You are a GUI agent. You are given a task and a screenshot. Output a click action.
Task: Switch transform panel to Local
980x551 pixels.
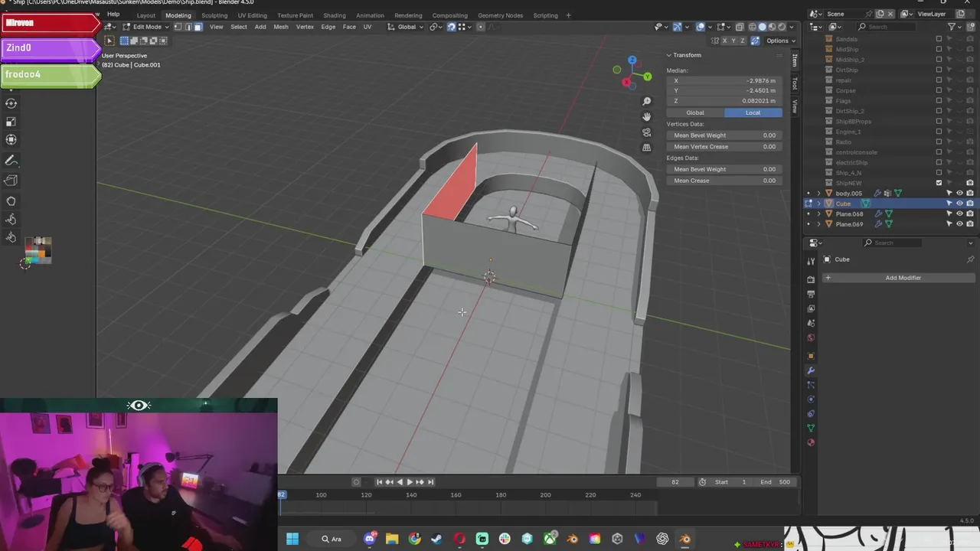click(753, 112)
